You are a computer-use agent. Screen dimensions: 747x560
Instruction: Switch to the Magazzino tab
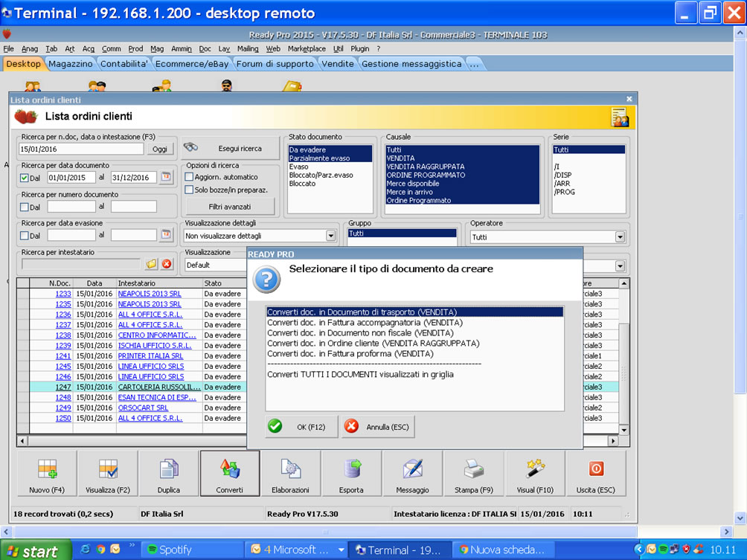(71, 64)
